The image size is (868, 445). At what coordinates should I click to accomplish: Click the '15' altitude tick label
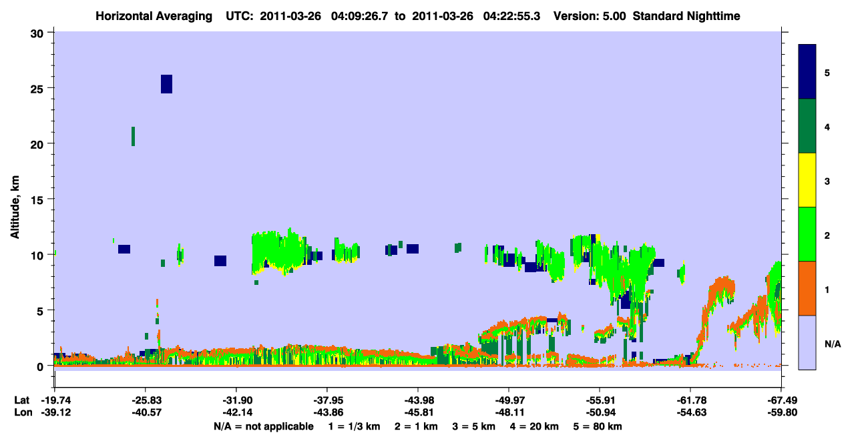coord(39,199)
